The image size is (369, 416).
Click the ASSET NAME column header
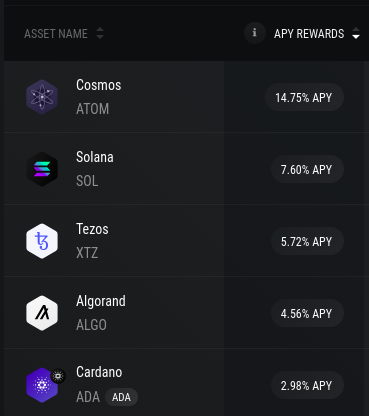click(56, 34)
